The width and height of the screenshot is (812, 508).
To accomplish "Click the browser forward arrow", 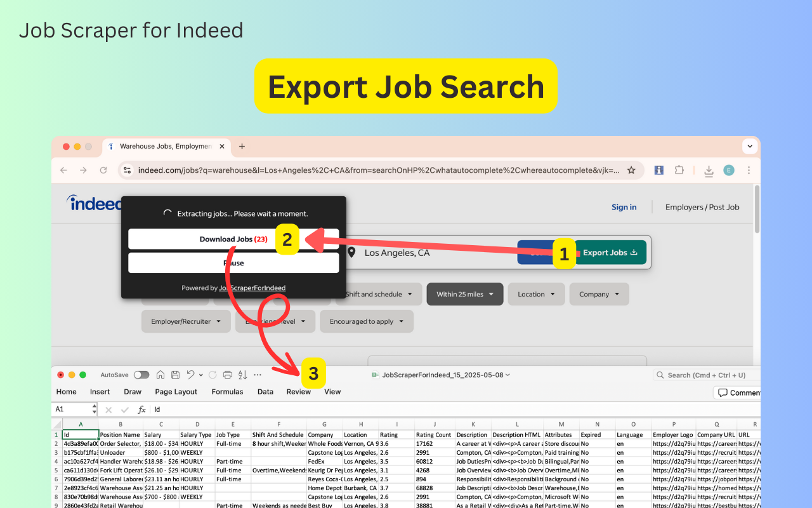I will (x=83, y=170).
